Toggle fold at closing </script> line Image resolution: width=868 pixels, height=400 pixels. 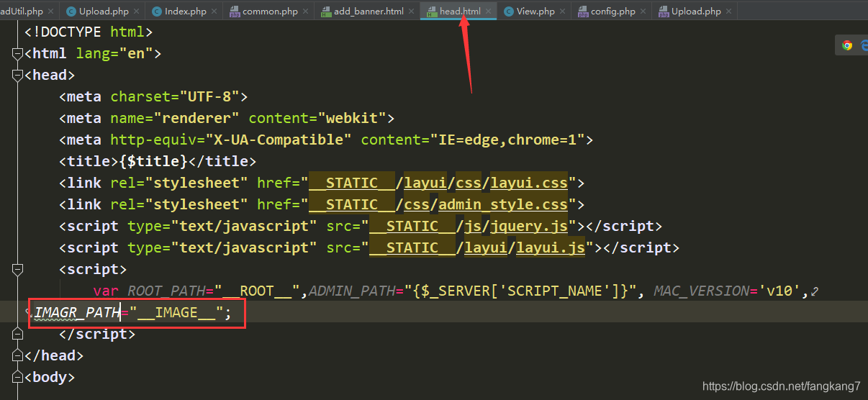[x=17, y=335]
